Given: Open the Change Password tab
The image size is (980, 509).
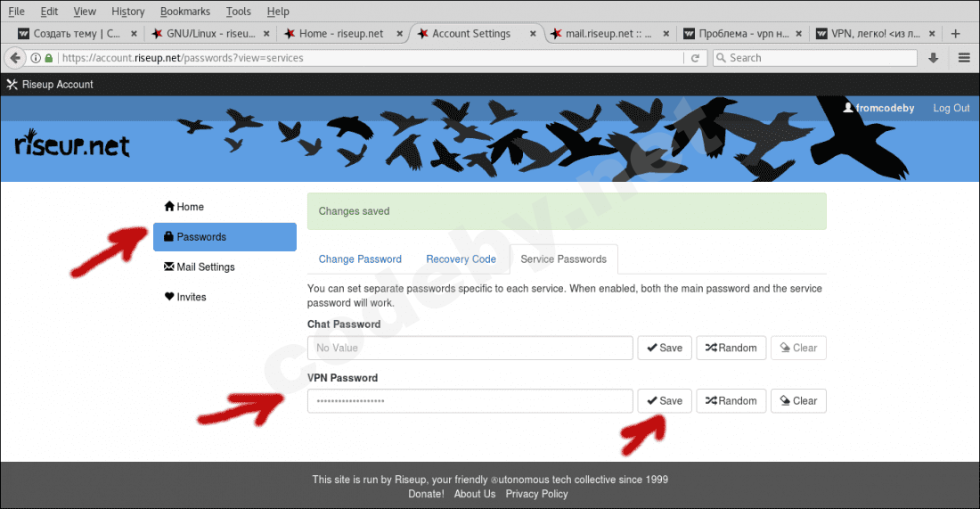Looking at the screenshot, I should pos(360,259).
